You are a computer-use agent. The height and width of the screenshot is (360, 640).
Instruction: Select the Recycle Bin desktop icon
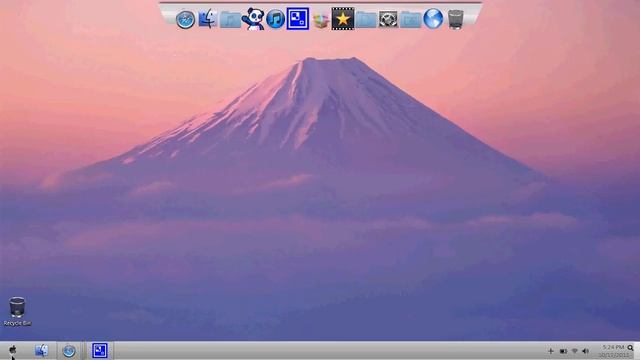[x=17, y=311]
